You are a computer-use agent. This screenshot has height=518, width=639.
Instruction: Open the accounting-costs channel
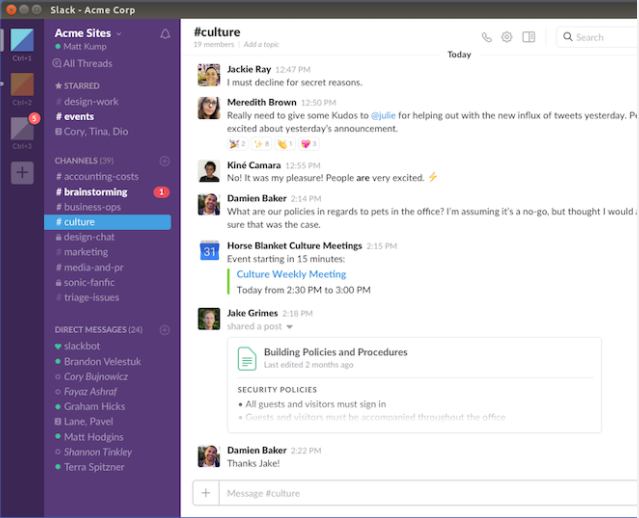[x=97, y=176]
